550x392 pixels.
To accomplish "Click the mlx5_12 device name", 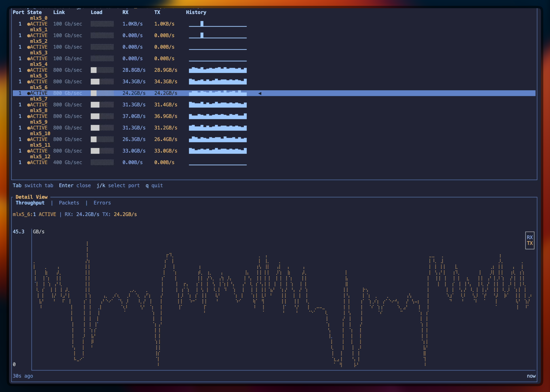I will (40, 157).
